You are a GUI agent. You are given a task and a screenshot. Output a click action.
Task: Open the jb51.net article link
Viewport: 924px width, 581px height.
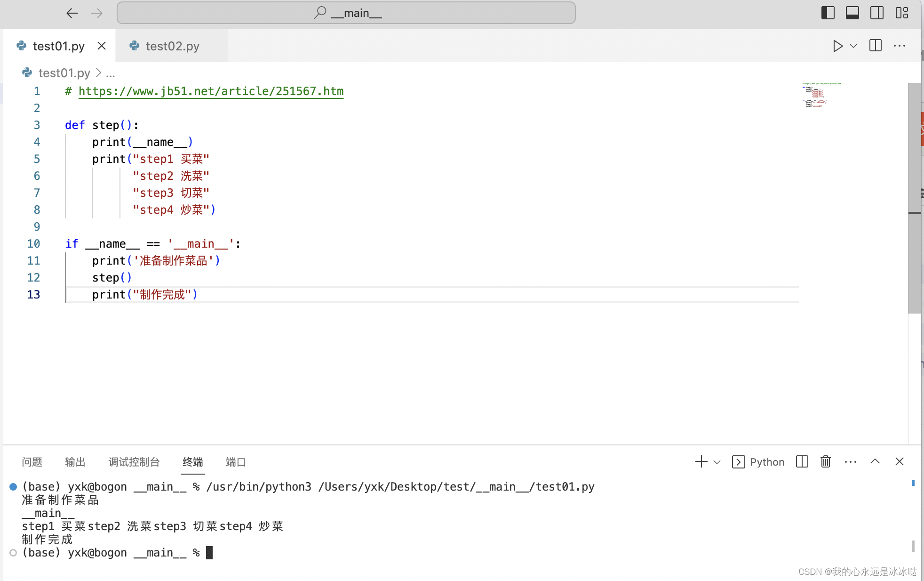[211, 91]
